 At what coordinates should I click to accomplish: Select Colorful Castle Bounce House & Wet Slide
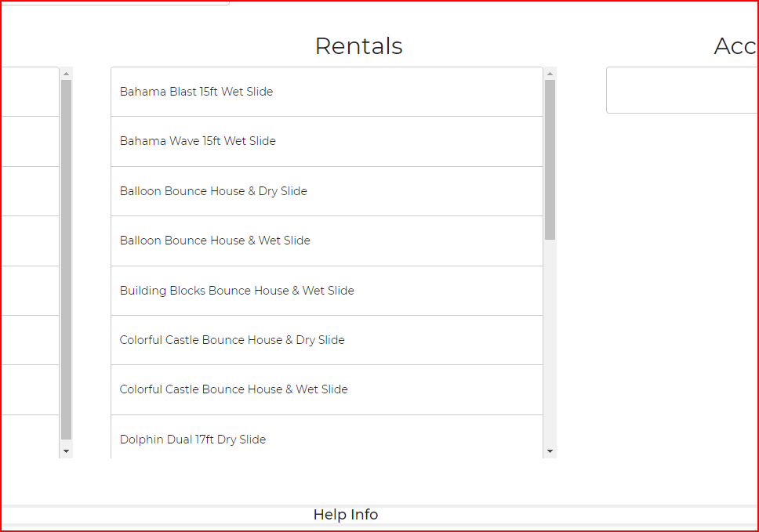coord(234,389)
